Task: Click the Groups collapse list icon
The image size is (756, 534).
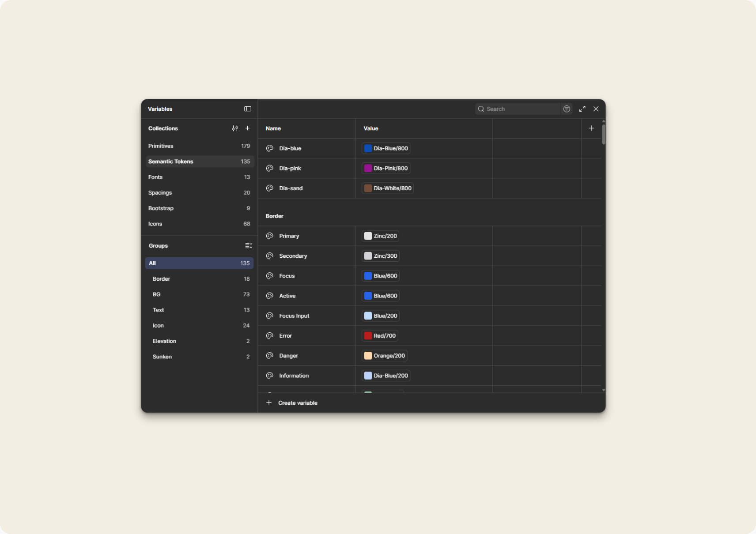Action: 249,246
